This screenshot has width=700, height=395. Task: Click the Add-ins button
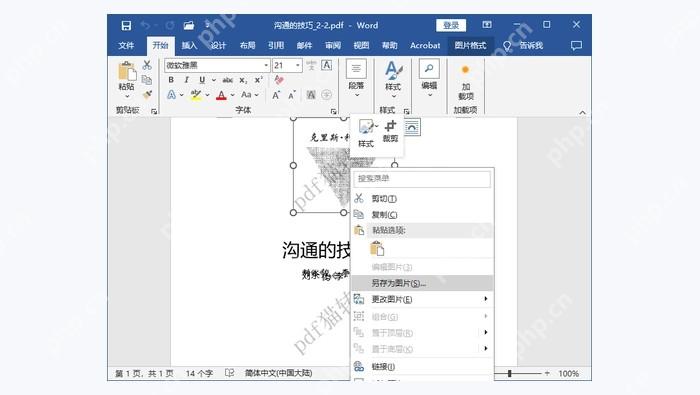tap(466, 83)
